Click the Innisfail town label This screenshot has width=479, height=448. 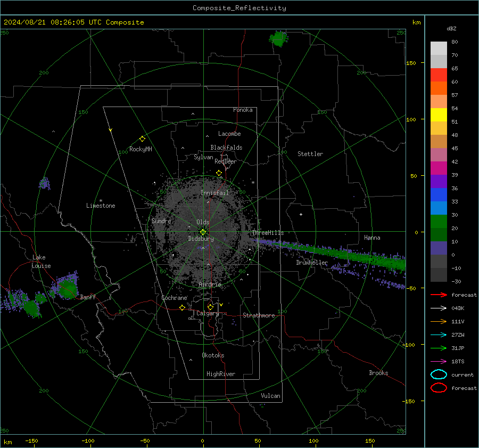tap(214, 193)
